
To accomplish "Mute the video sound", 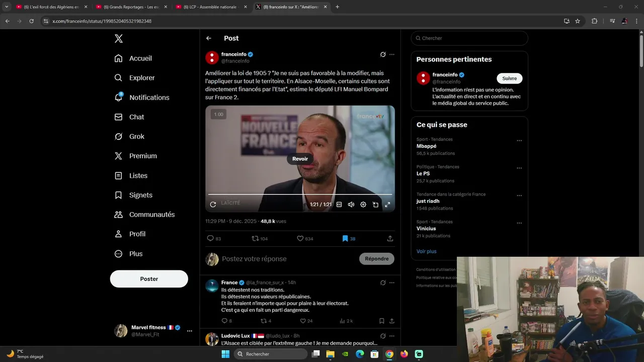I will pyautogui.click(x=351, y=205).
